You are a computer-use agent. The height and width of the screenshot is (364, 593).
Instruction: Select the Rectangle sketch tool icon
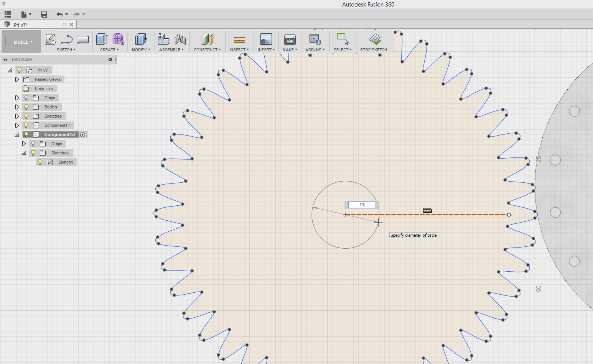83,39
